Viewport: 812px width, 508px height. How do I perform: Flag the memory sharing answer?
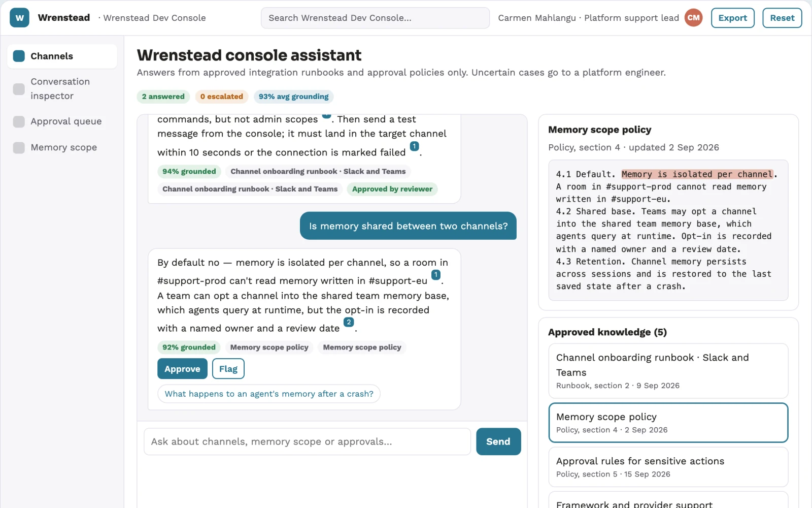[228, 369]
